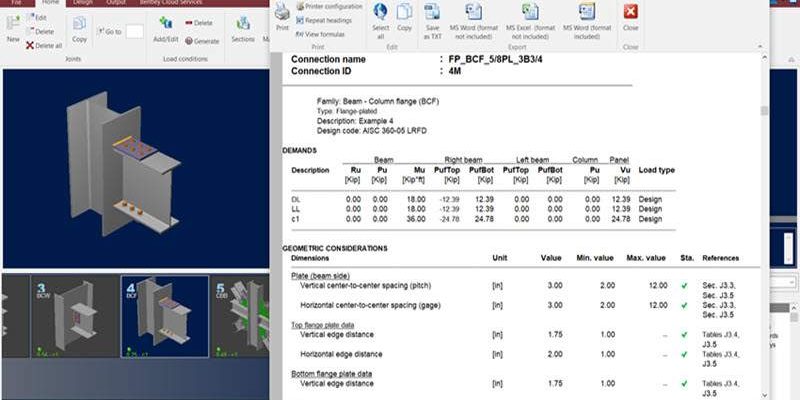
Task: Open dropdown at right edge of main window
Action: 792,282
